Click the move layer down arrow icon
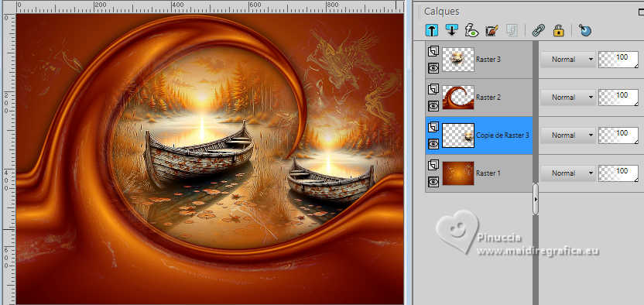The image size is (644, 305). click(451, 30)
